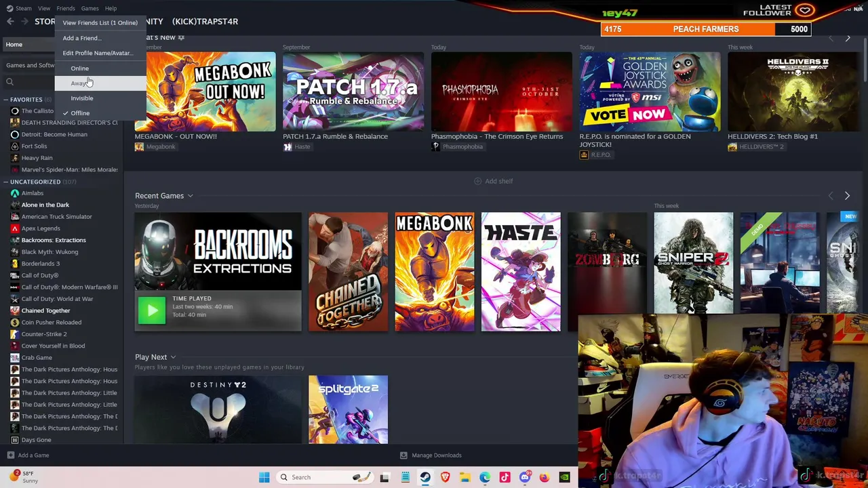
Task: Collapse the UNCATEGORIZED category
Action: tap(5, 182)
